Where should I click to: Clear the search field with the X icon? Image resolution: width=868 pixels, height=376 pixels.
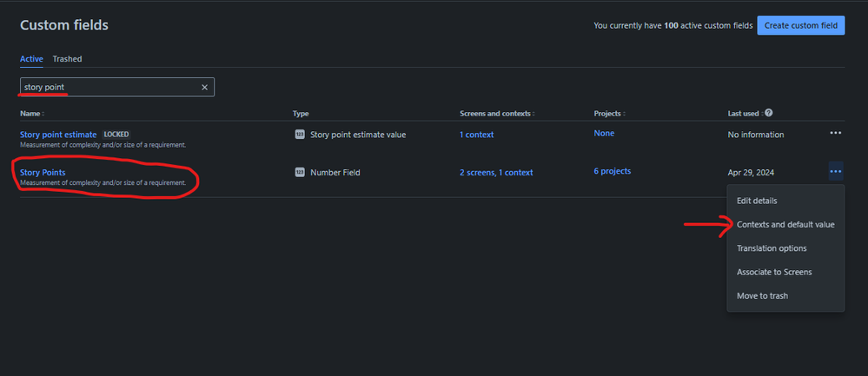pos(204,88)
